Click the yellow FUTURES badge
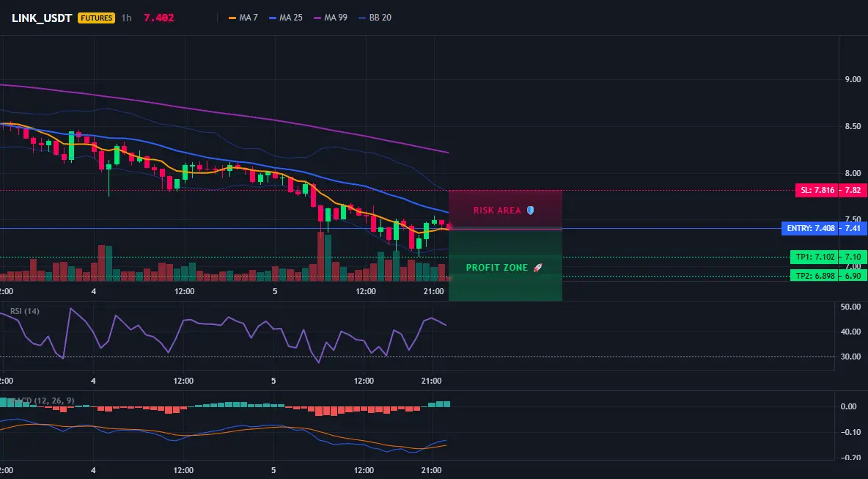 97,18
